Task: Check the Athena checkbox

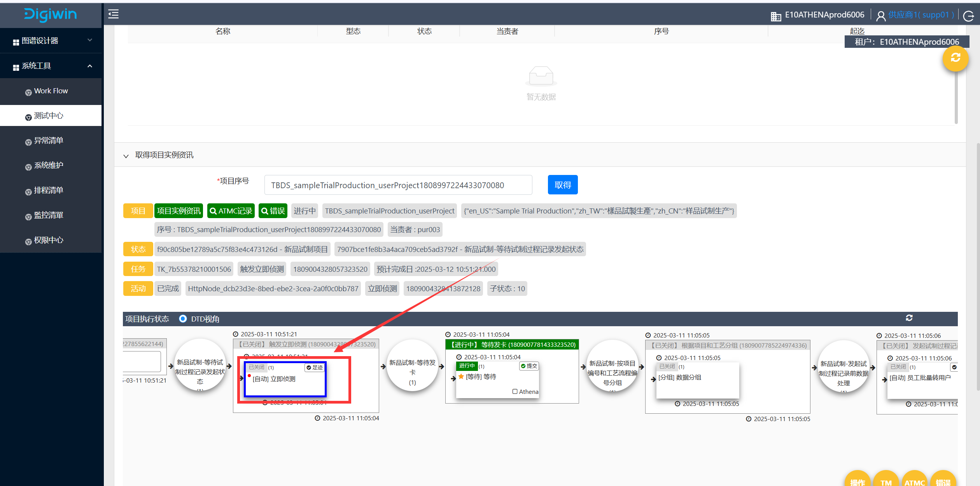Action: pyautogui.click(x=515, y=392)
